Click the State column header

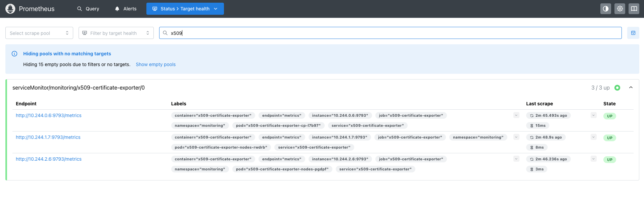[609, 104]
